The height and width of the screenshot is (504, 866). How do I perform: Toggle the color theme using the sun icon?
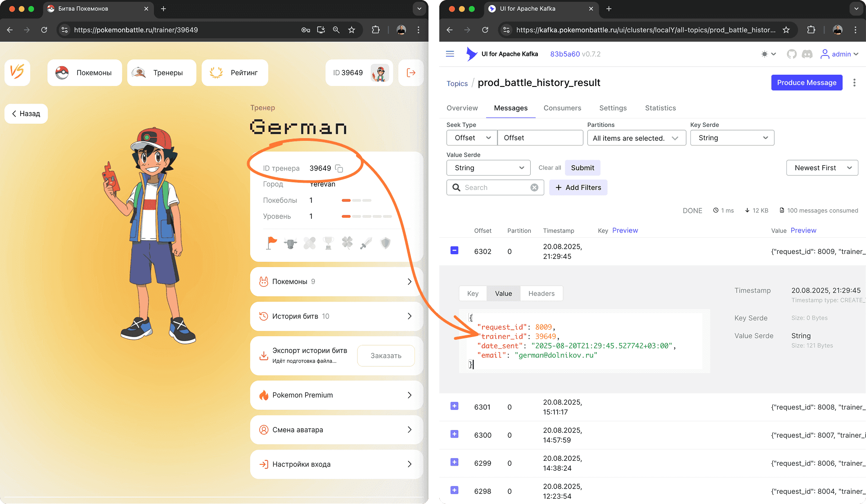[x=764, y=54]
